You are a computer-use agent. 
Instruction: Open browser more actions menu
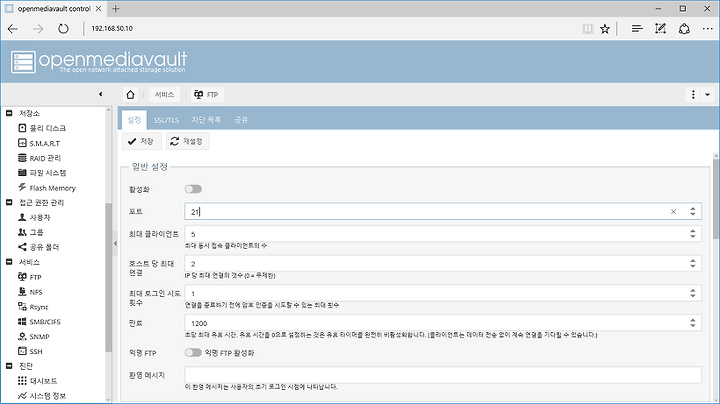click(708, 29)
